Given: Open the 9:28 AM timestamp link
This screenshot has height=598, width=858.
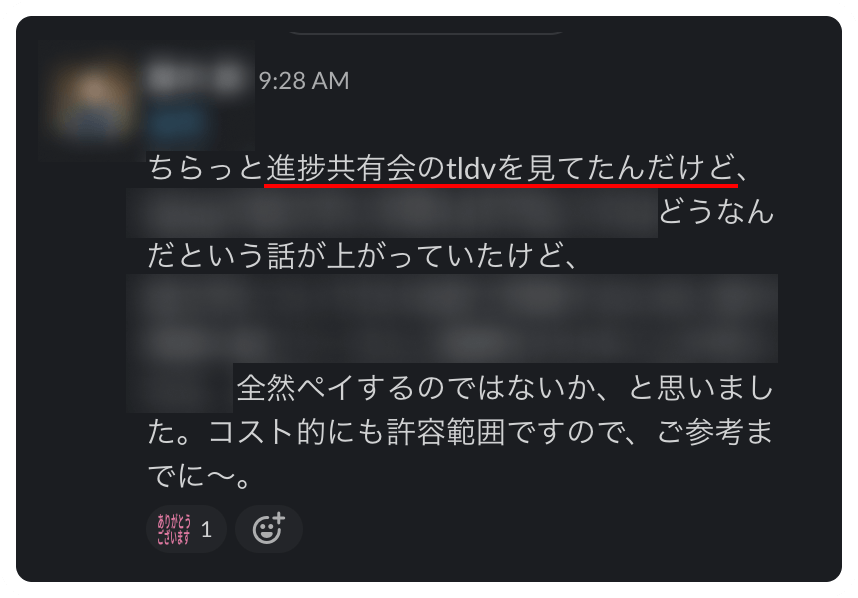Looking at the screenshot, I should (x=304, y=80).
